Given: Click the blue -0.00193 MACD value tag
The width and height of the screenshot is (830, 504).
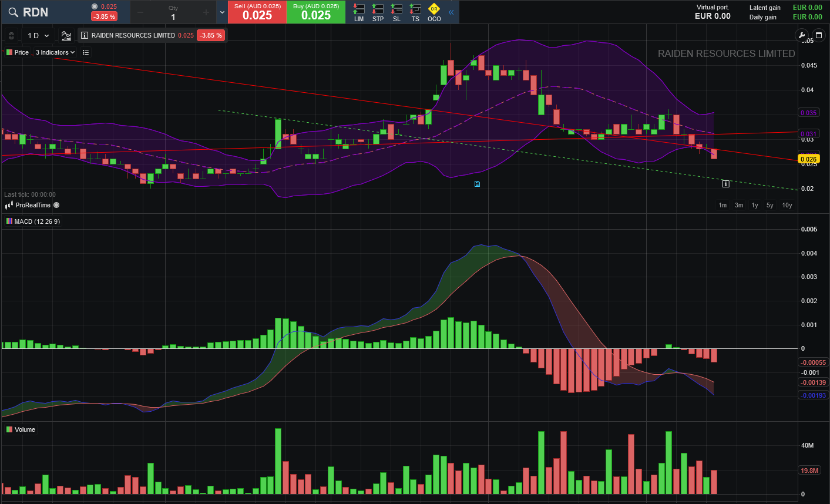Looking at the screenshot, I should click(x=814, y=395).
